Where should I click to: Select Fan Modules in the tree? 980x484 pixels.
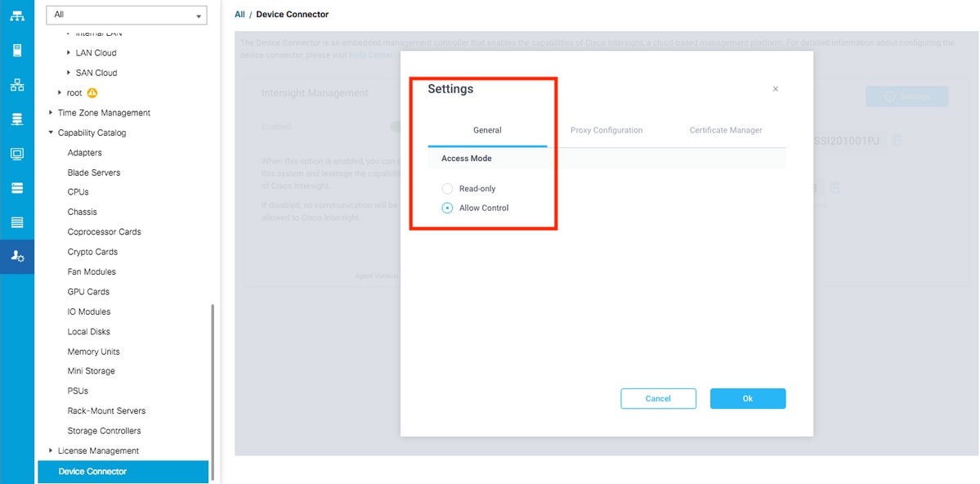92,271
